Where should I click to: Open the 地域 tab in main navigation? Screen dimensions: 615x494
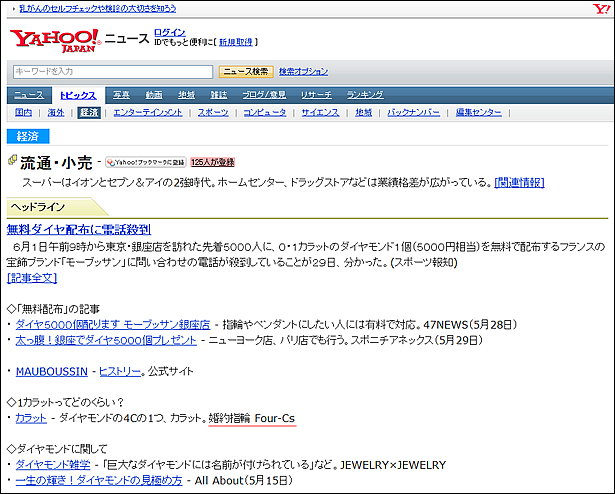[x=186, y=95]
